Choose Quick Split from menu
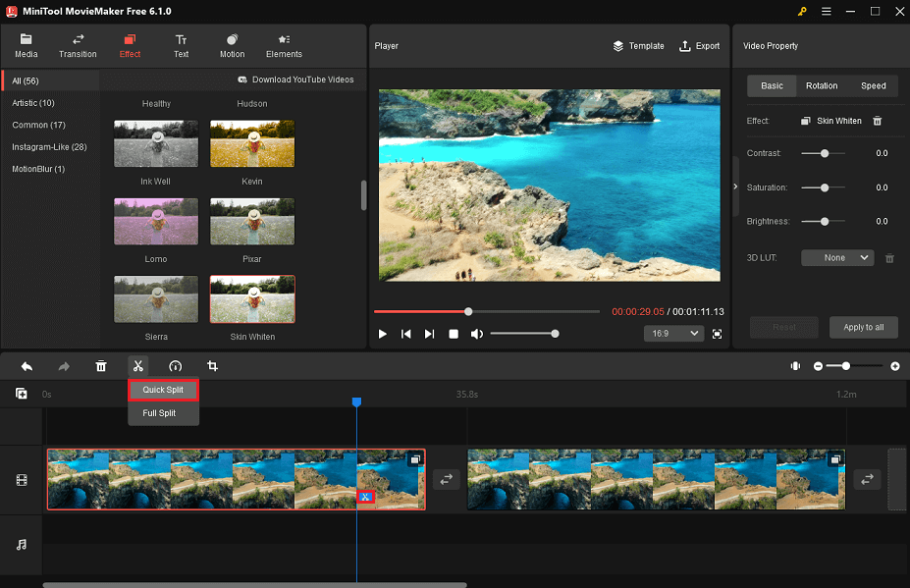The width and height of the screenshot is (910, 588). coord(163,390)
